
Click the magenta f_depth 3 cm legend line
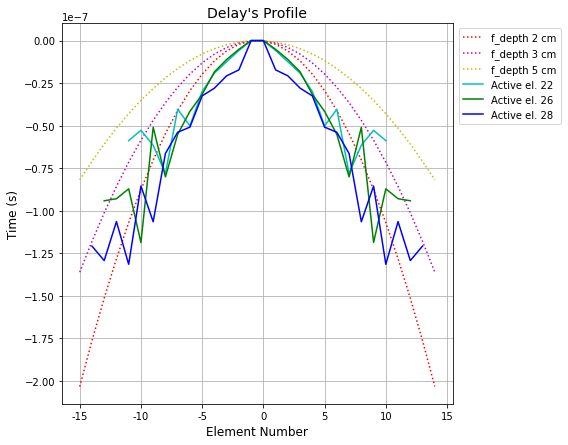(x=473, y=54)
